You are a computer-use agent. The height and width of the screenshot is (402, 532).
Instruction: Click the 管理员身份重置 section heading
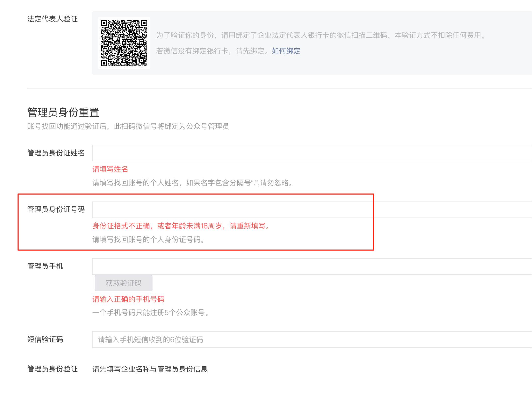point(63,112)
